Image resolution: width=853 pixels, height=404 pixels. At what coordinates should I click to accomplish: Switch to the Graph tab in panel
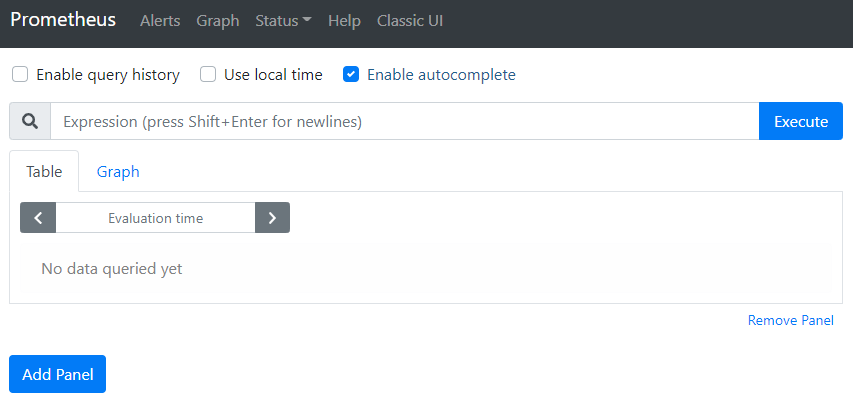[118, 171]
